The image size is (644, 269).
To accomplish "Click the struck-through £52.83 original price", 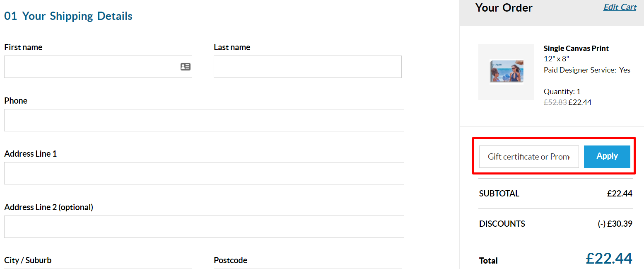I will pos(555,102).
